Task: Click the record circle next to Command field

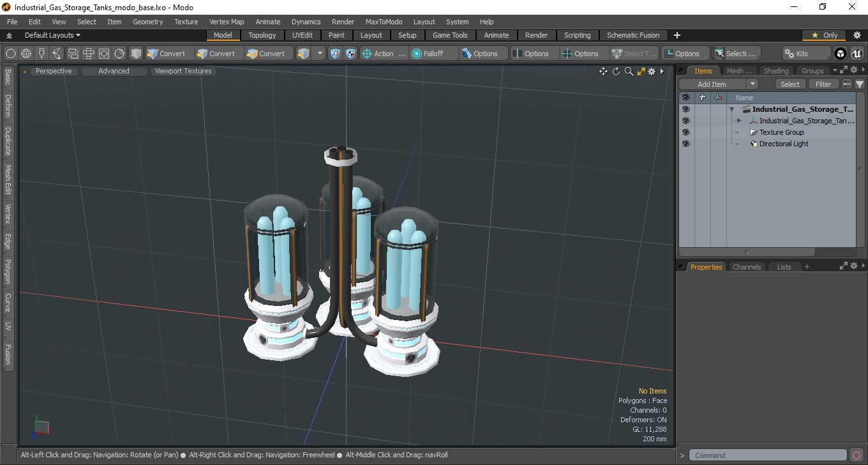Action: click(x=857, y=455)
